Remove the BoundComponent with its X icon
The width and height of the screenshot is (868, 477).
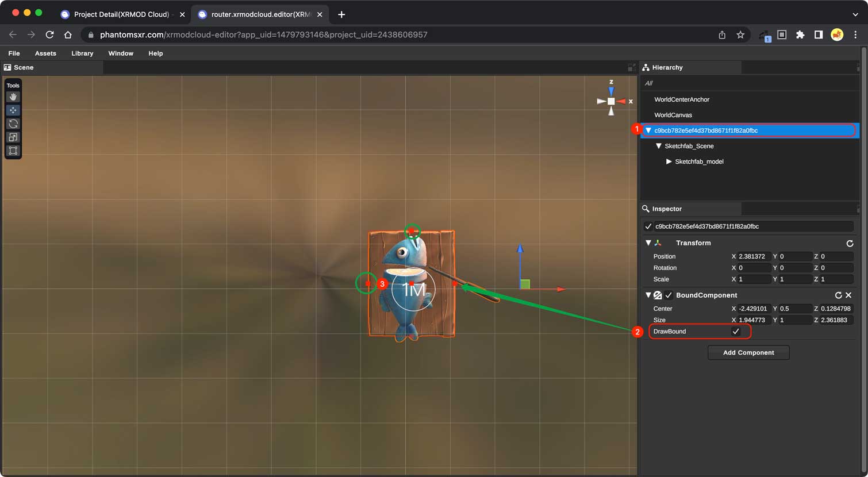click(848, 295)
